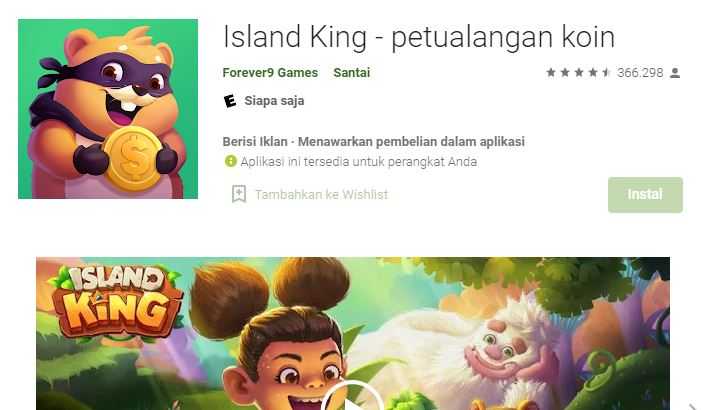Click the app title Island King - petualangan koin
Image resolution: width=702 pixels, height=410 pixels.
coord(419,37)
